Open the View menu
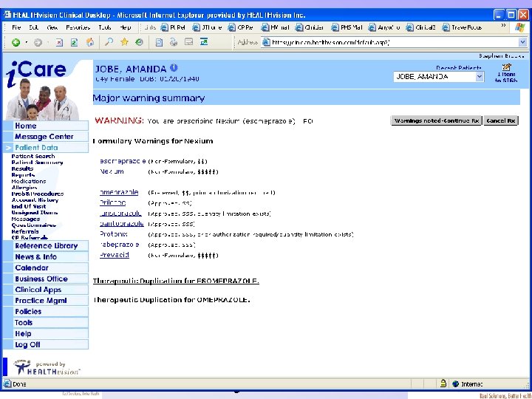Viewport: 532px width, 399px height. pyautogui.click(x=52, y=27)
